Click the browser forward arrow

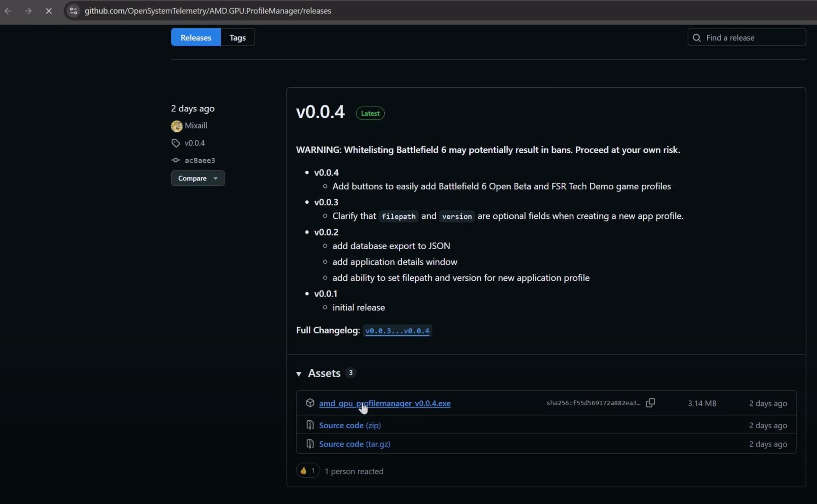[28, 11]
